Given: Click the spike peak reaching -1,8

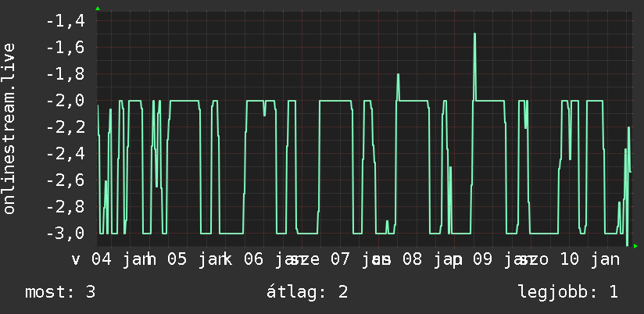Looking at the screenshot, I should tap(398, 74).
